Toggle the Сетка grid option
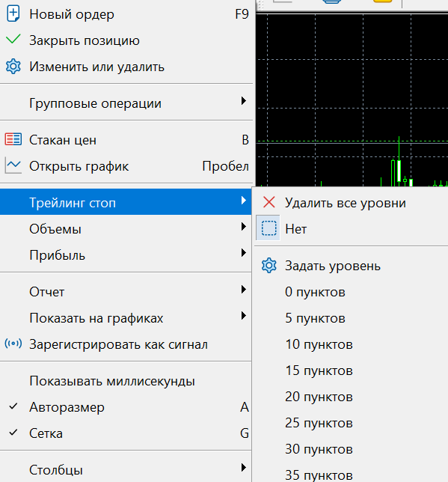Image resolution: width=448 pixels, height=482 pixels. 126,433
